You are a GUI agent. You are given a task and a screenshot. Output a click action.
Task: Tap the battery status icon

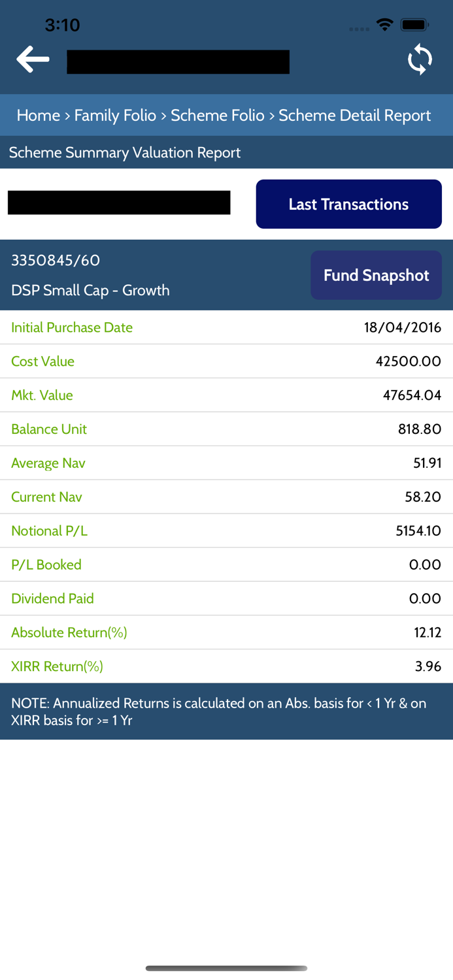pyautogui.click(x=414, y=25)
